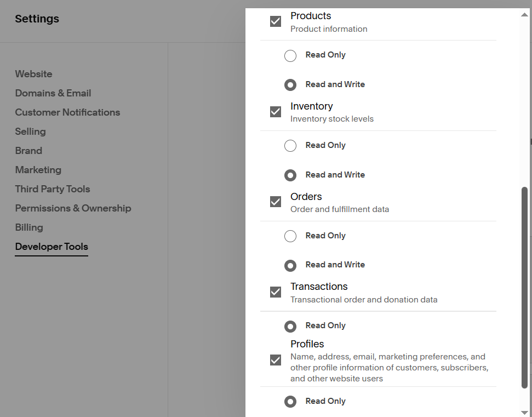Click the scrollbar up arrow

(x=524, y=14)
